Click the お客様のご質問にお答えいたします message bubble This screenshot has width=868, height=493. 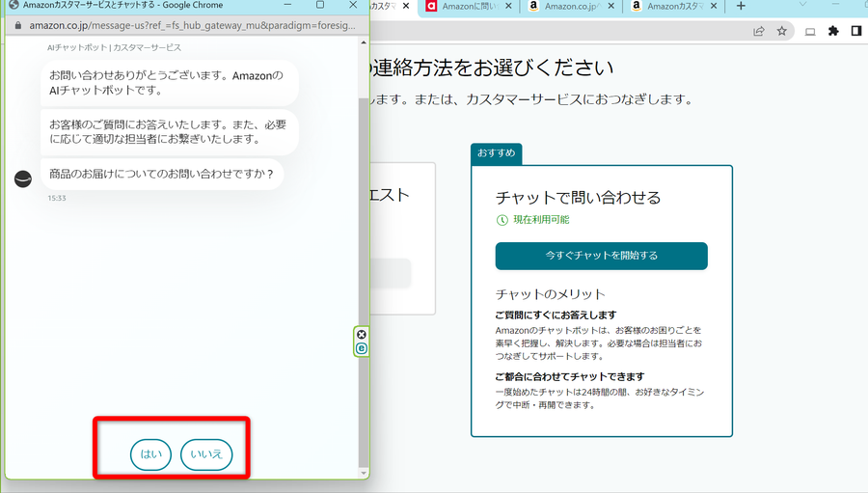pyautogui.click(x=170, y=132)
